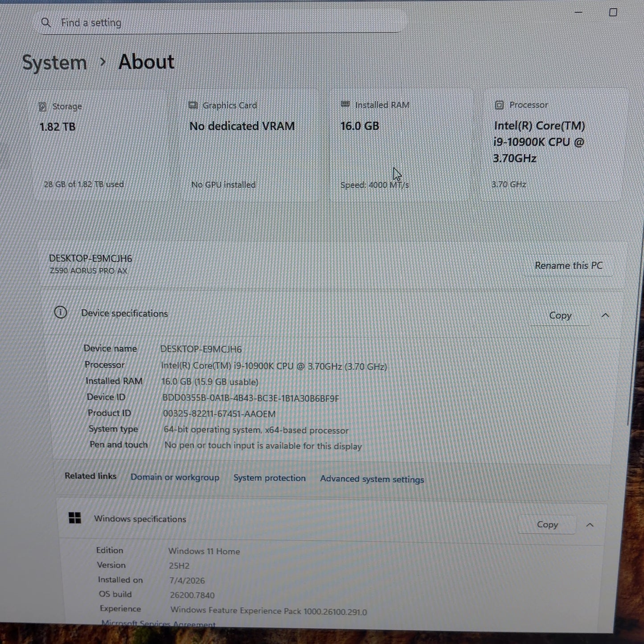Click the Graphics Card icon
The width and height of the screenshot is (644, 644).
click(x=193, y=105)
